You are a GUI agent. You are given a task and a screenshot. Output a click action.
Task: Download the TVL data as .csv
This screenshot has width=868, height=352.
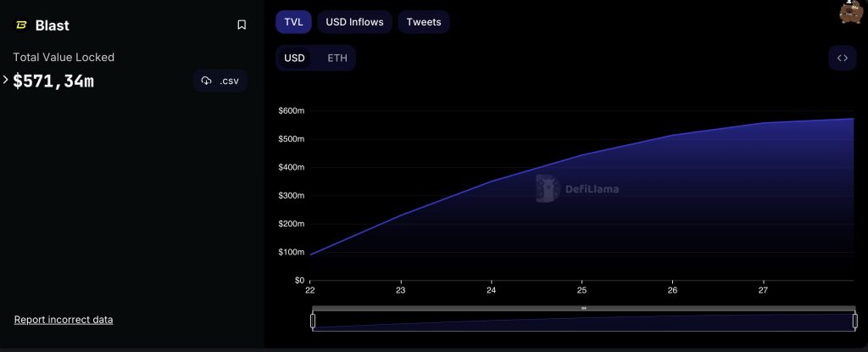(x=220, y=81)
